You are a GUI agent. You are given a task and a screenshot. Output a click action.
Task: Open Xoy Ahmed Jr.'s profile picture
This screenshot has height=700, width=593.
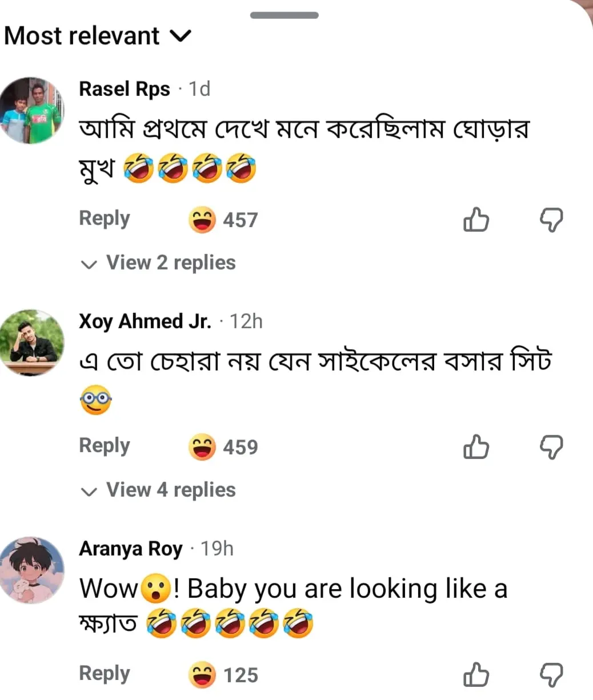click(x=31, y=343)
